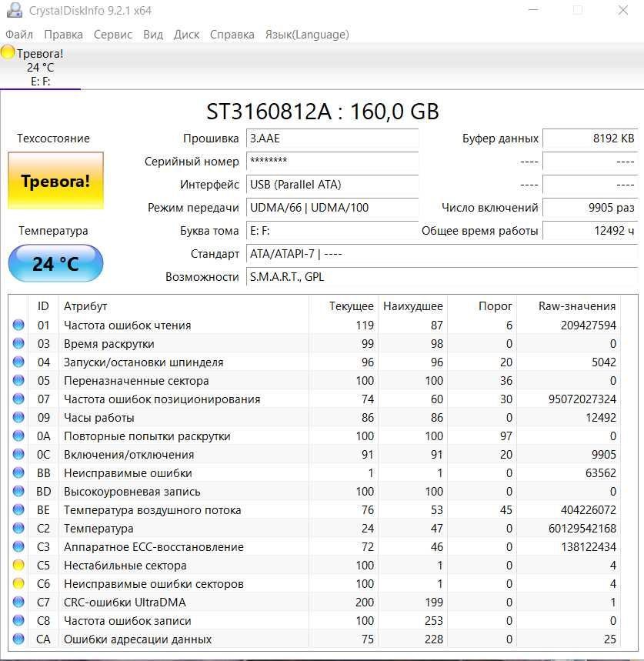Click the Стандарт field ATA/ATAPI-7

click(442, 254)
